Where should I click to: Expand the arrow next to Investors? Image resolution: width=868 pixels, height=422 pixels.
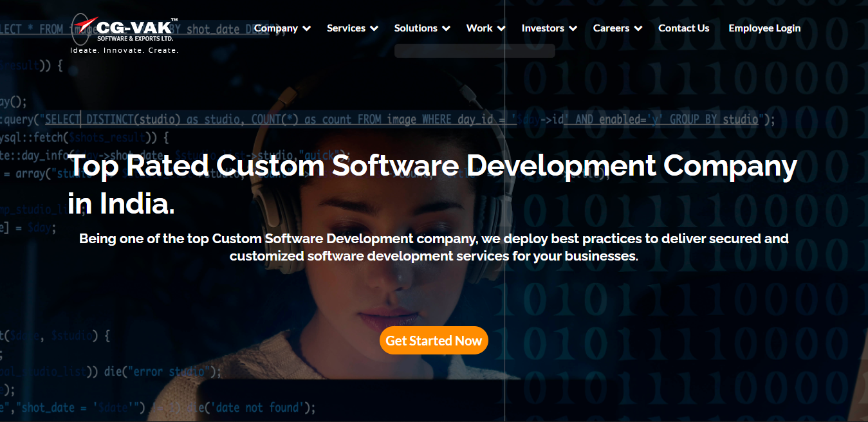(x=573, y=28)
